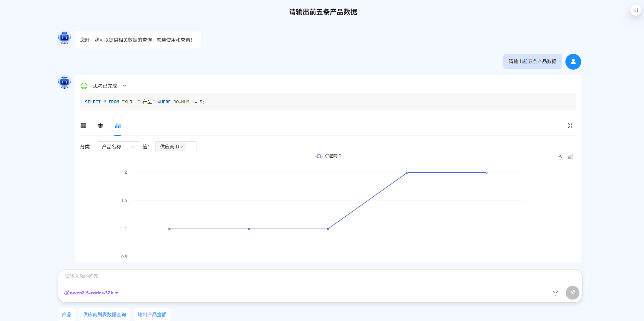Open the qwen2.5-coder-32b model selector
Screen dimensions: 644x321
click(91, 293)
